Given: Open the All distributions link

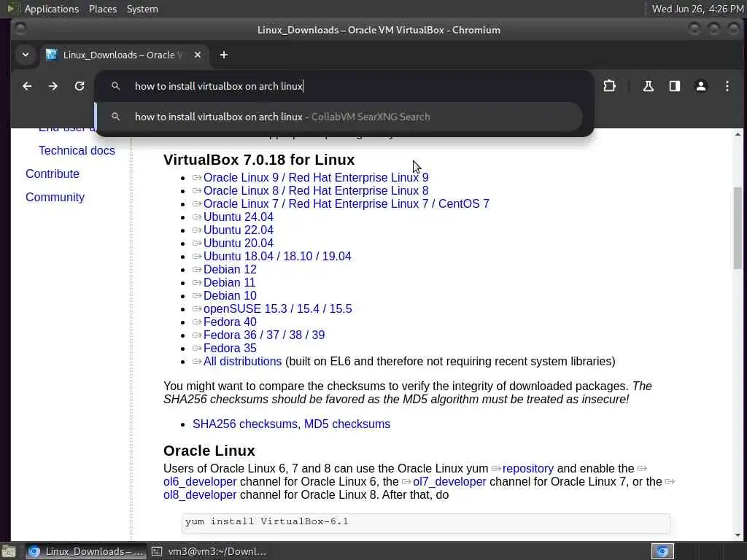Looking at the screenshot, I should (242, 362).
